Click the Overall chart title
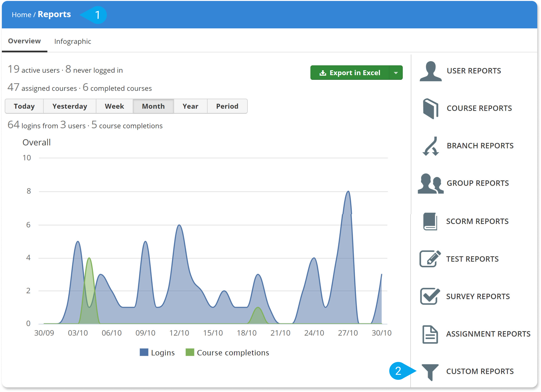This screenshot has height=392, width=541. 37,143
